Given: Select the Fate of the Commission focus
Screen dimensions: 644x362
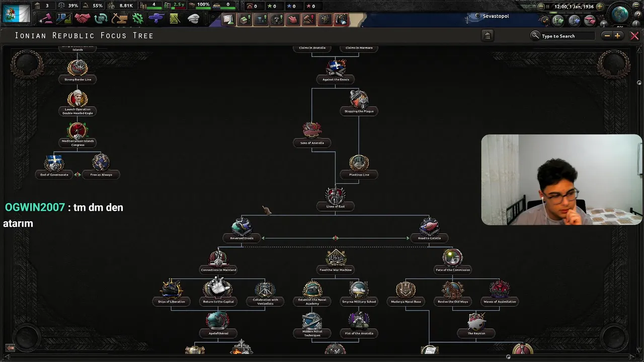Looking at the screenshot, I should [x=453, y=261].
